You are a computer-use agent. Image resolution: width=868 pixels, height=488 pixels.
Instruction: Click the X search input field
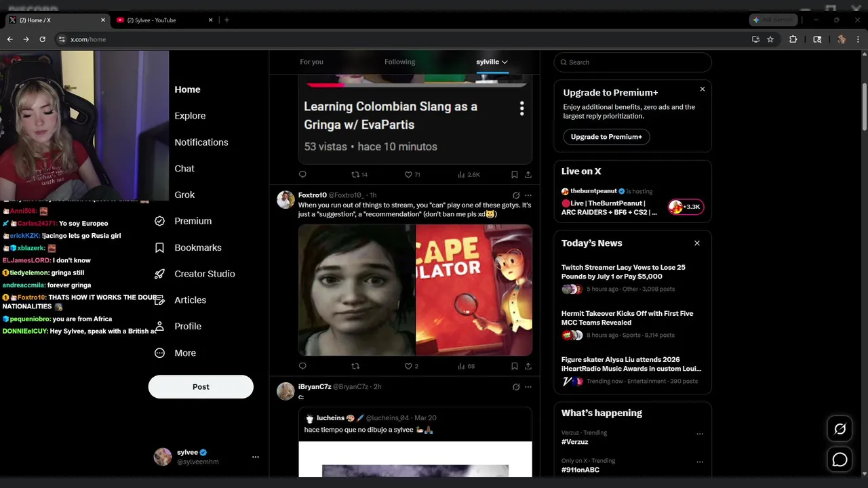tap(633, 62)
